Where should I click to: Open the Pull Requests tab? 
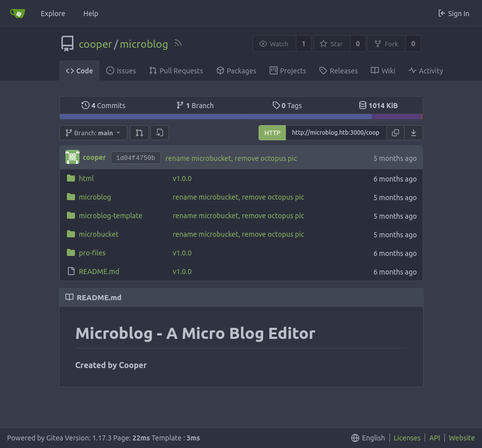tap(176, 71)
